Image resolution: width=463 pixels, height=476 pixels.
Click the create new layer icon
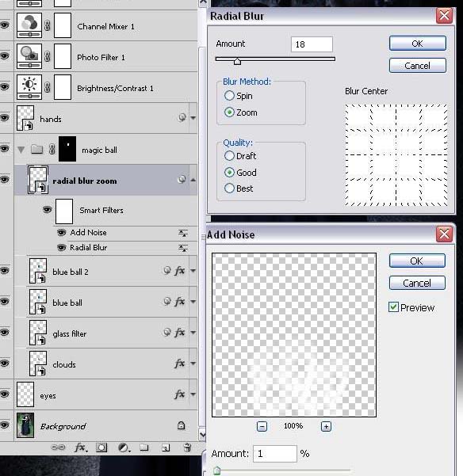coord(166,447)
